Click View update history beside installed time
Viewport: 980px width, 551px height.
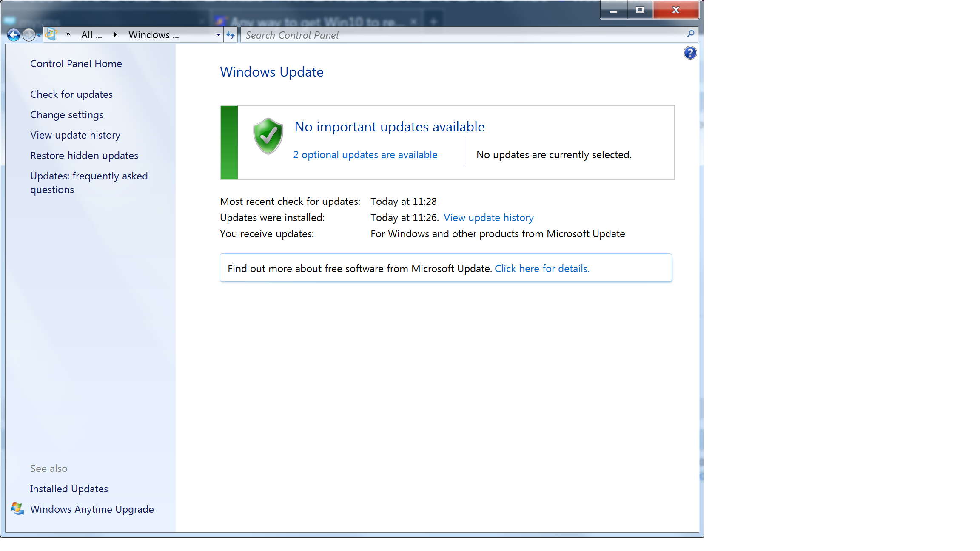488,218
